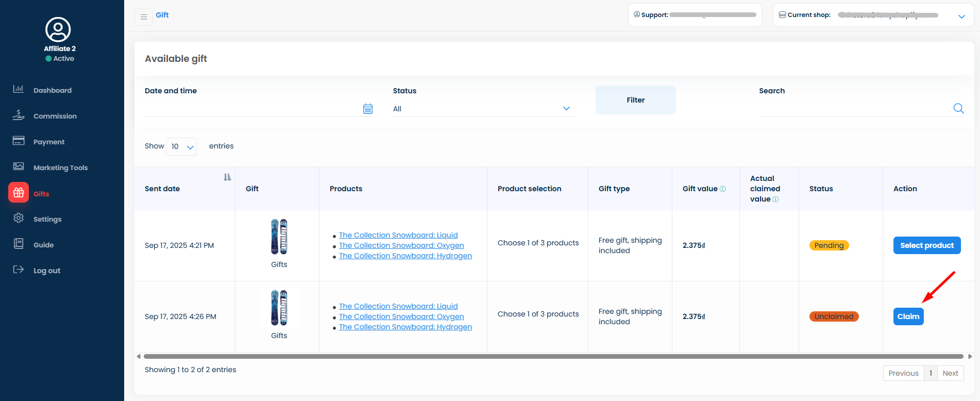Navigate to Marketing Tools
This screenshot has width=980, height=401.
coord(60,168)
